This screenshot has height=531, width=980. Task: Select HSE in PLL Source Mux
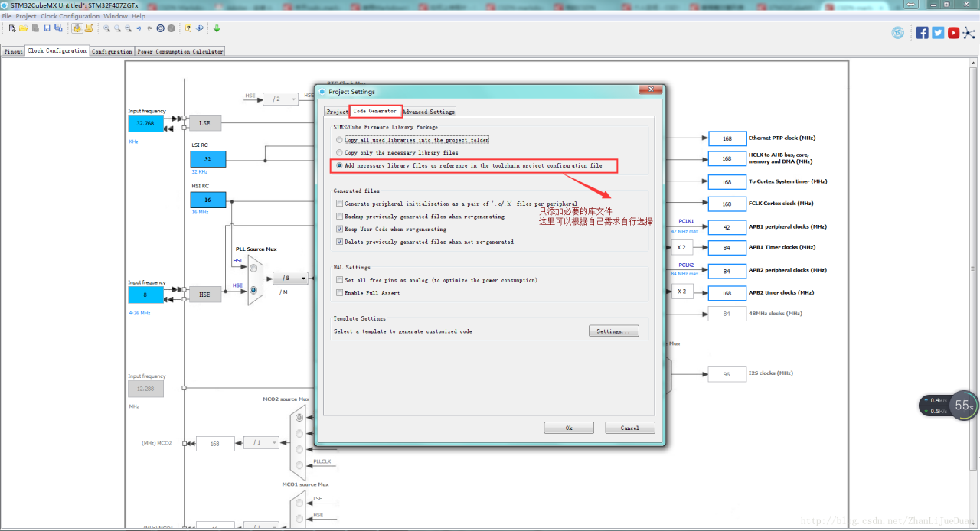(x=252, y=290)
